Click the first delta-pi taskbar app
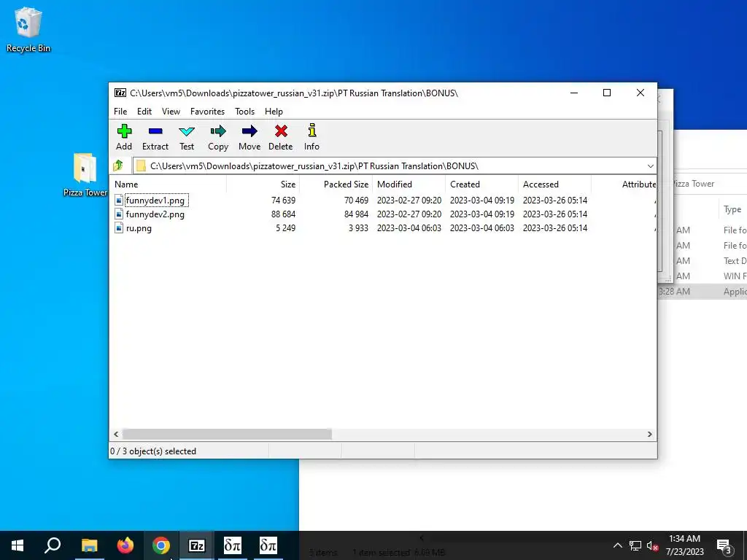This screenshot has height=560, width=747. pos(233,545)
